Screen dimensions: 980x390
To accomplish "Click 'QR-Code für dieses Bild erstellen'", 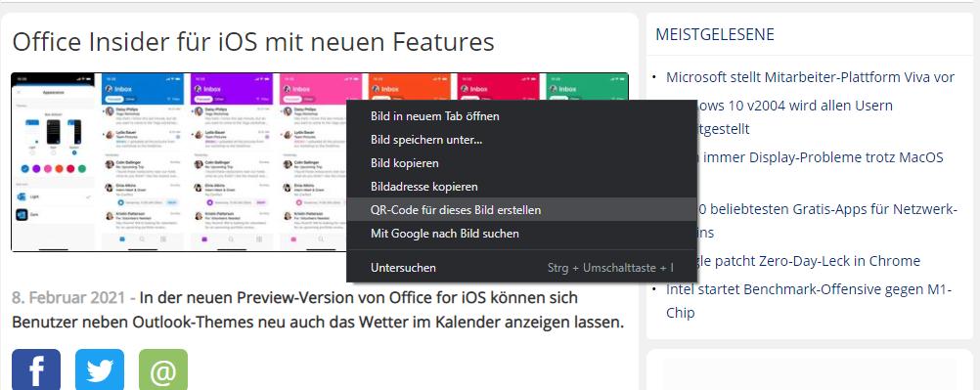I will (x=521, y=210).
